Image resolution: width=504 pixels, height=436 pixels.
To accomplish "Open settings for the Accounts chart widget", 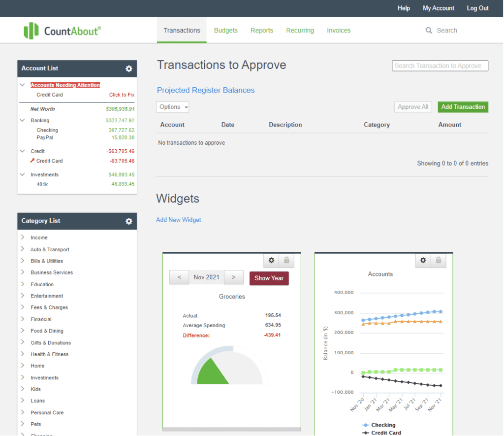I will (423, 260).
